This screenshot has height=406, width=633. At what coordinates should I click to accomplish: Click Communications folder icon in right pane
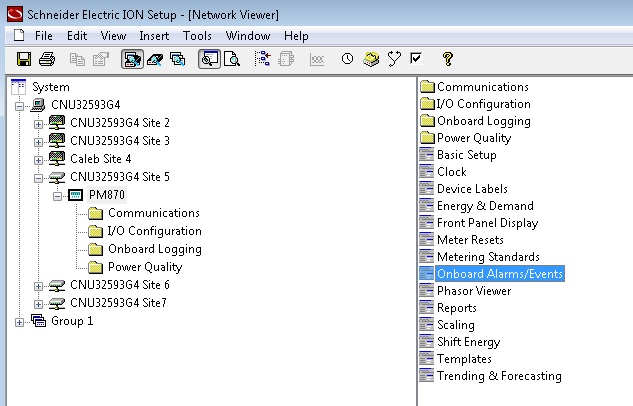point(427,87)
